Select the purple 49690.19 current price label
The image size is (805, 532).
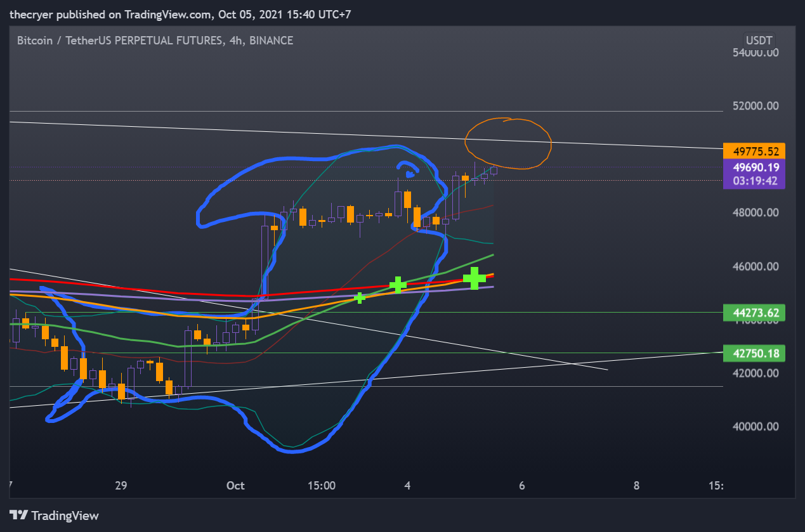pos(754,167)
